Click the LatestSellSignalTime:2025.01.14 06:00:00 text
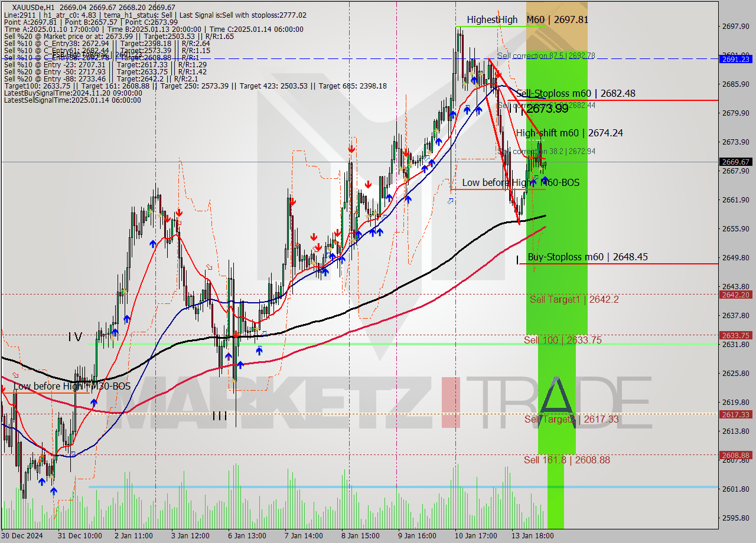756x543 pixels. 72,100
